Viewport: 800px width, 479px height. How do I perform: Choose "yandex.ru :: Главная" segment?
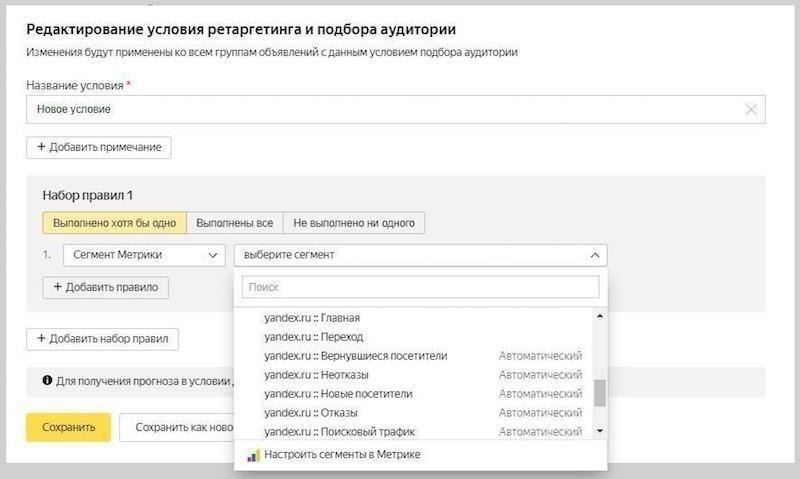click(312, 318)
